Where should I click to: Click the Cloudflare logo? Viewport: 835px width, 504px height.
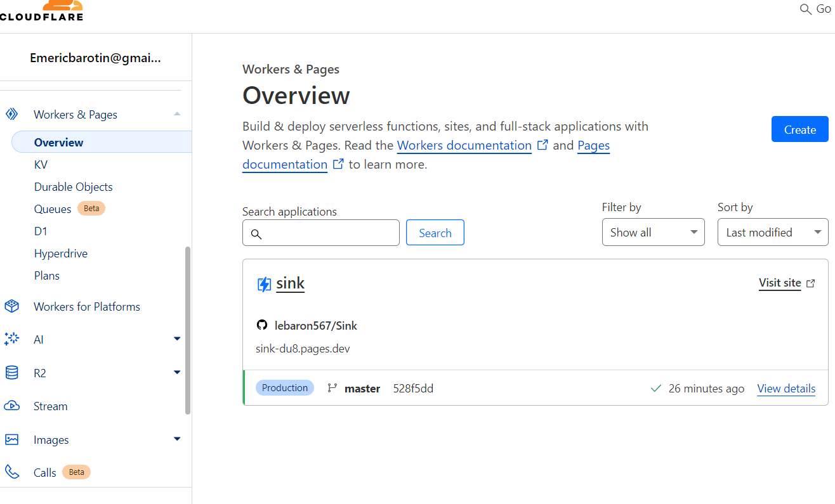click(x=41, y=11)
